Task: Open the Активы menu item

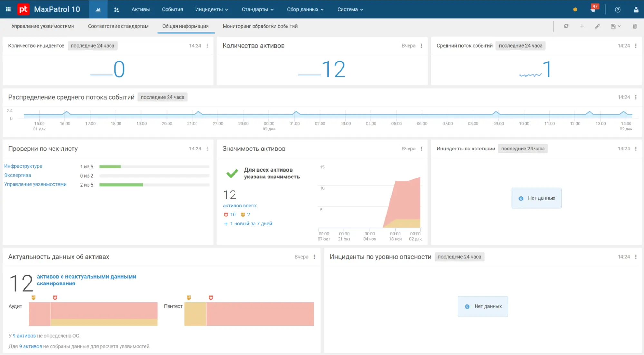Action: point(140,10)
